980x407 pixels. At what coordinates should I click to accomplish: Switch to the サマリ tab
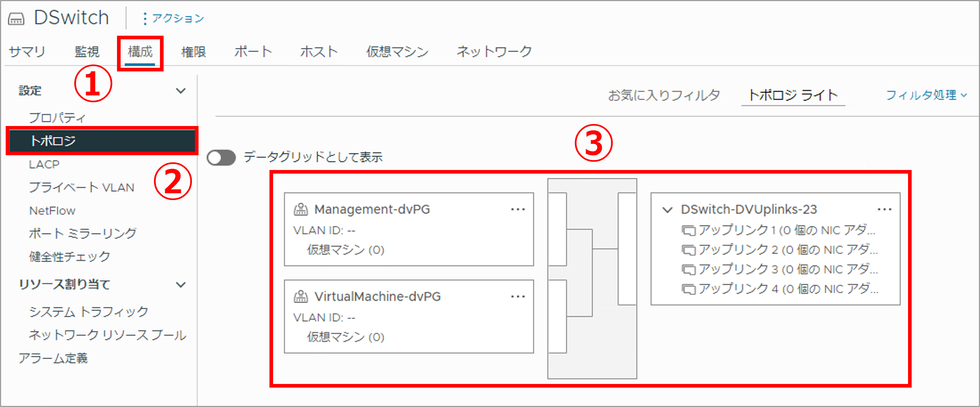click(x=27, y=52)
